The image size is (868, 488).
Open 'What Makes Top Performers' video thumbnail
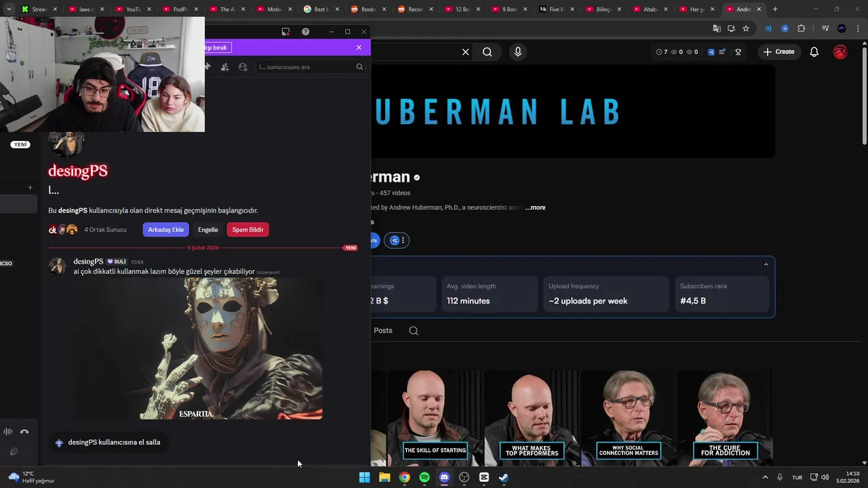tap(532, 418)
